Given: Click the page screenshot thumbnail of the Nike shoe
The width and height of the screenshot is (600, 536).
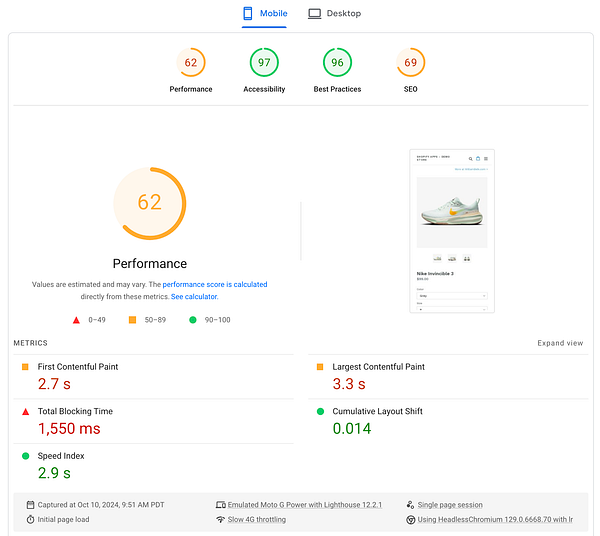Looking at the screenshot, I should pos(452,231).
